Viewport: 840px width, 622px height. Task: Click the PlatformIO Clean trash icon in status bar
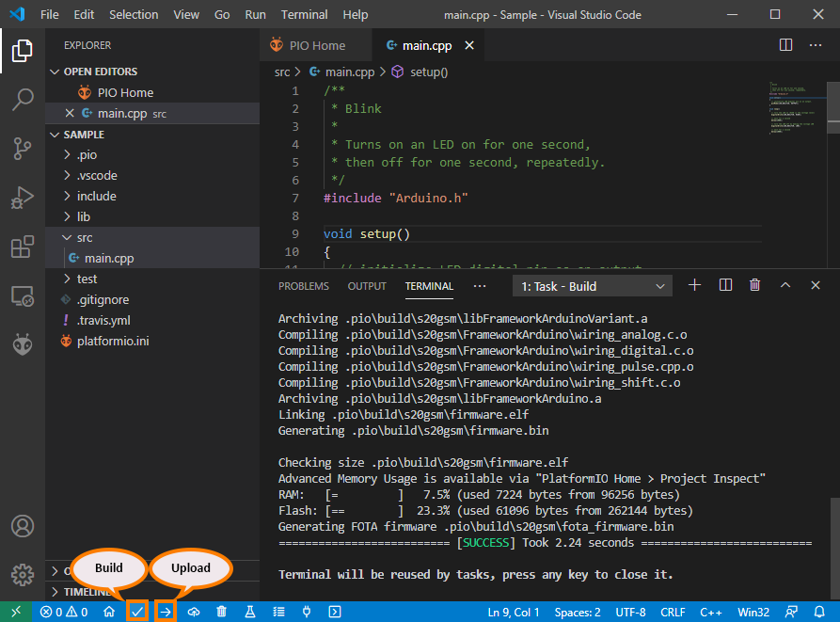point(221,612)
